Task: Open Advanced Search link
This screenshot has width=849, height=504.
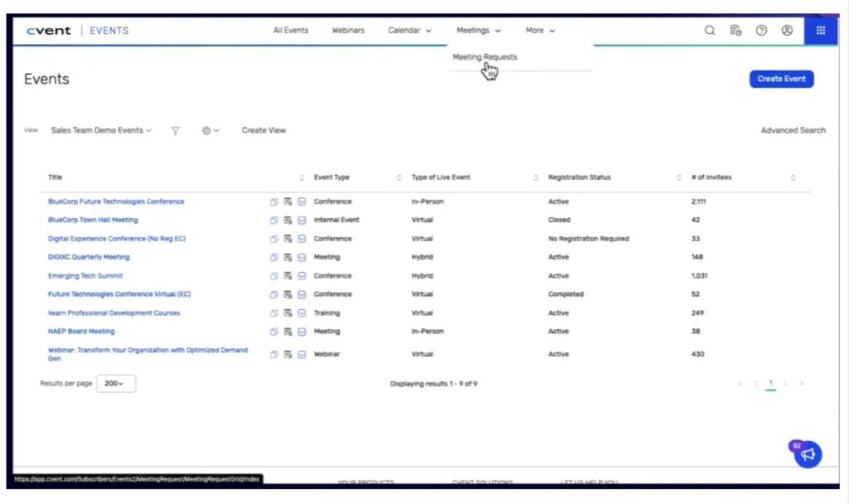Action: pyautogui.click(x=793, y=131)
